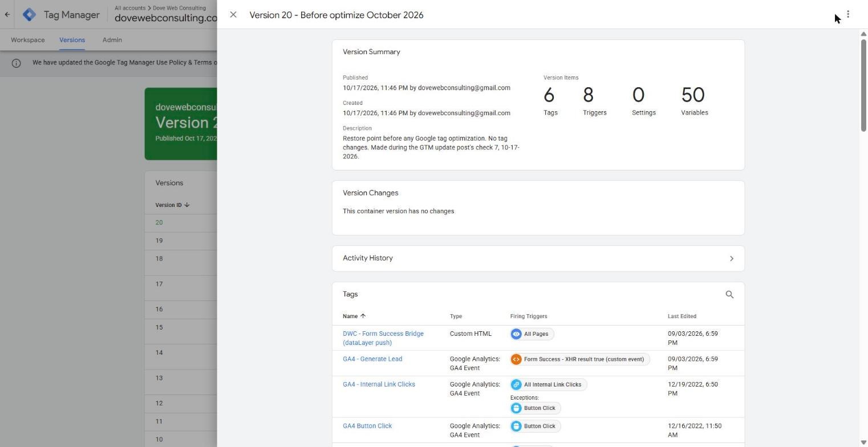Click the scrollbar down arrow
This screenshot has width=868, height=447.
tap(863, 442)
